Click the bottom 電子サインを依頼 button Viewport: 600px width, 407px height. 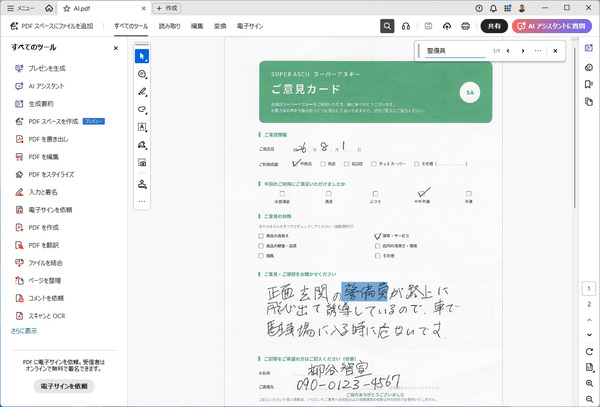(x=64, y=386)
